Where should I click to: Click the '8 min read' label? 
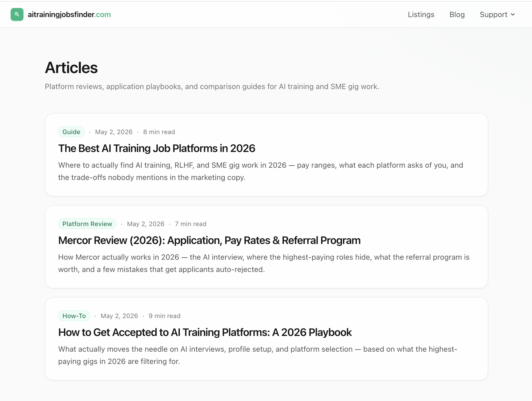point(159,132)
